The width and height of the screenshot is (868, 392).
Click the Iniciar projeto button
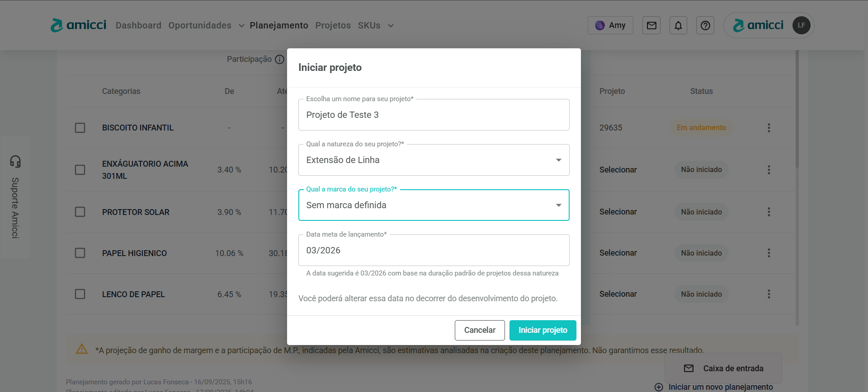coord(542,330)
